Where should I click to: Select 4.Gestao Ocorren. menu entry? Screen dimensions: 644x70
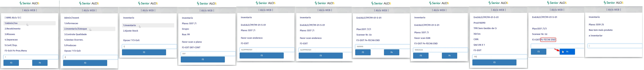(x=74, y=40)
